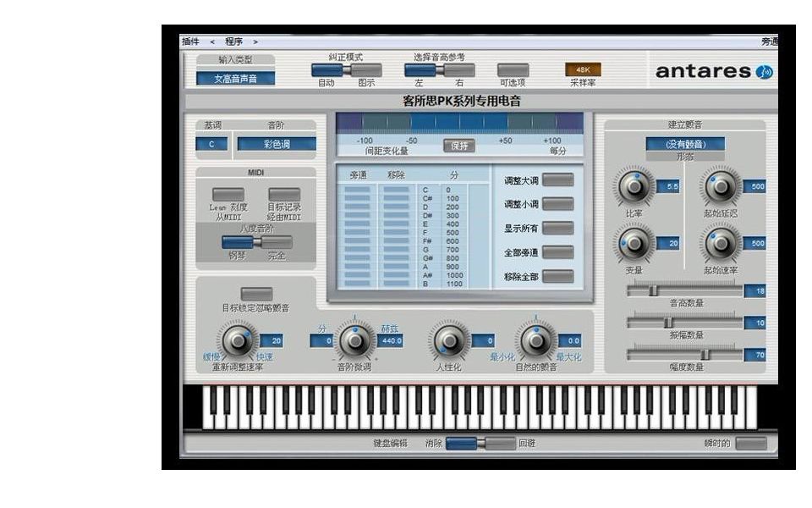Toggle the 纠正模式 switch between 自动 and 图示
812x508 pixels.
pos(347,70)
